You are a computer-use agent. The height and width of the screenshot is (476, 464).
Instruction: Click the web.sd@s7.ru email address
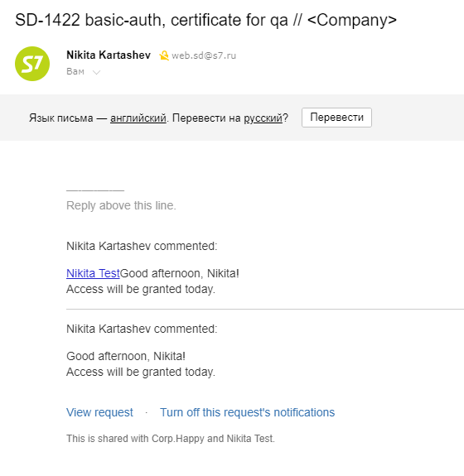point(204,55)
